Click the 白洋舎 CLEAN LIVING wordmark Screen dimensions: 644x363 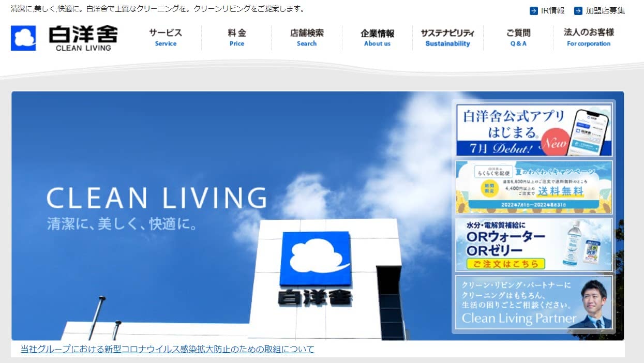[83, 38]
